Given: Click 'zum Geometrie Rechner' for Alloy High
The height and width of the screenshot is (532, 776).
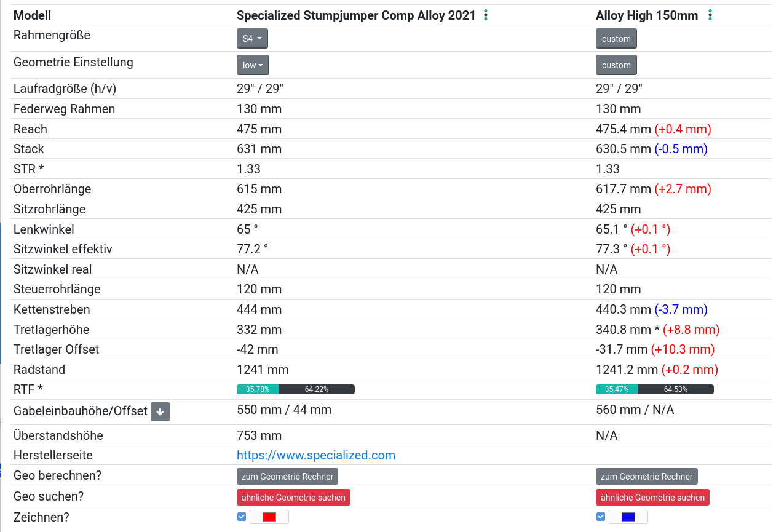Looking at the screenshot, I should pos(646,477).
